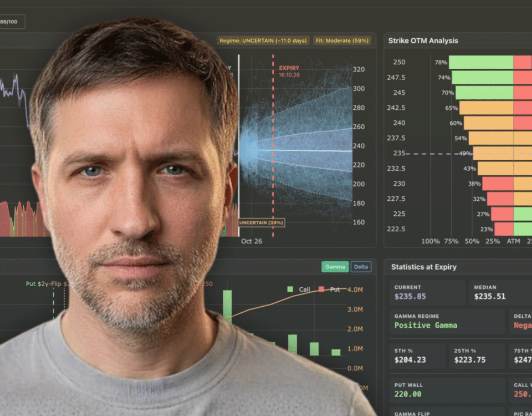This screenshot has height=416, width=532.
Task: Select the 237.5 strike row label
Action: point(396,138)
